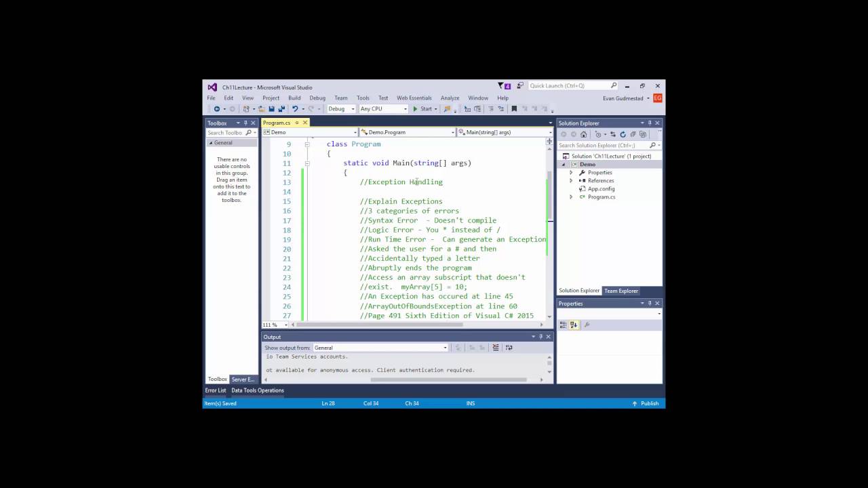Collapse the Demo project node
Screen dimensions: 868x488
coord(564,165)
